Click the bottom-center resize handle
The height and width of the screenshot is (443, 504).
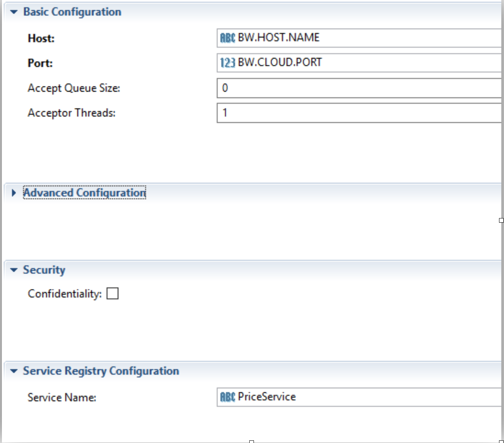[252, 441]
